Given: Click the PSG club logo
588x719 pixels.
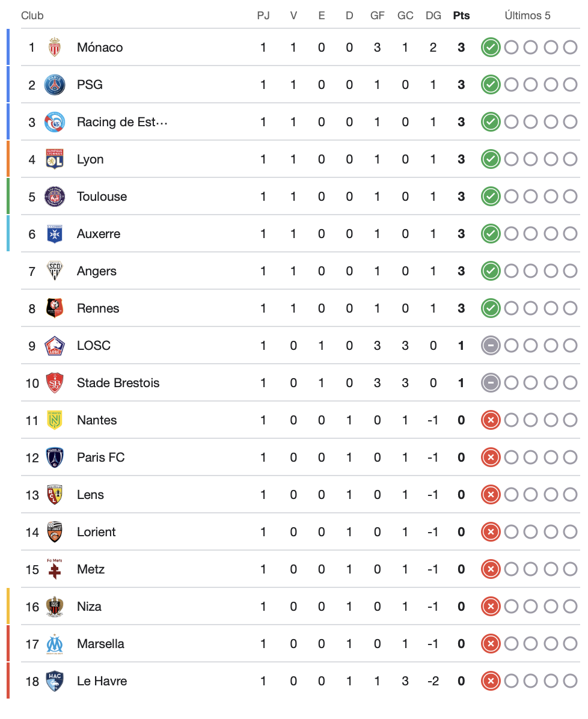Looking at the screenshot, I should [55, 85].
